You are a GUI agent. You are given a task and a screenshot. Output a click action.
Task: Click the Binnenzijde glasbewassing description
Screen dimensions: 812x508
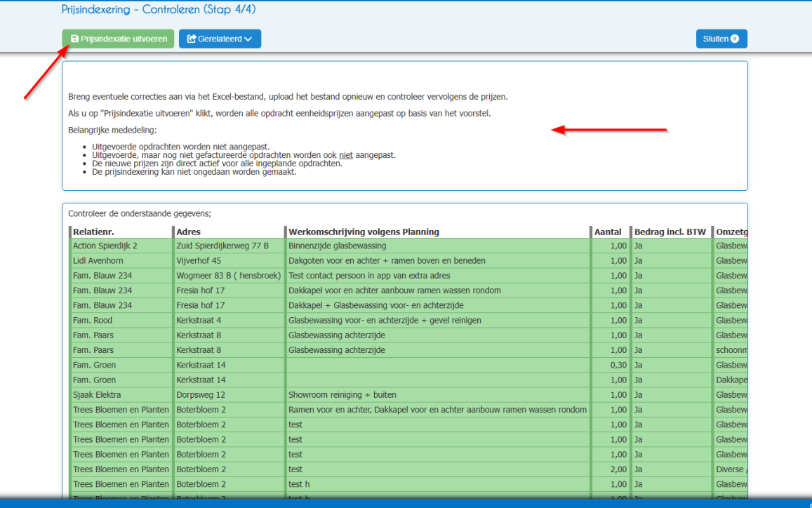click(x=438, y=246)
